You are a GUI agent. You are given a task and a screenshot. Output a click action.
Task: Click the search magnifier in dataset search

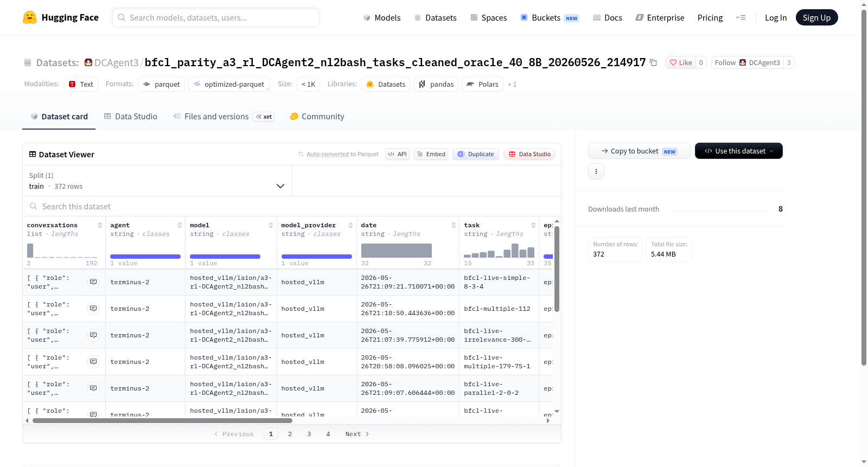[34, 207]
